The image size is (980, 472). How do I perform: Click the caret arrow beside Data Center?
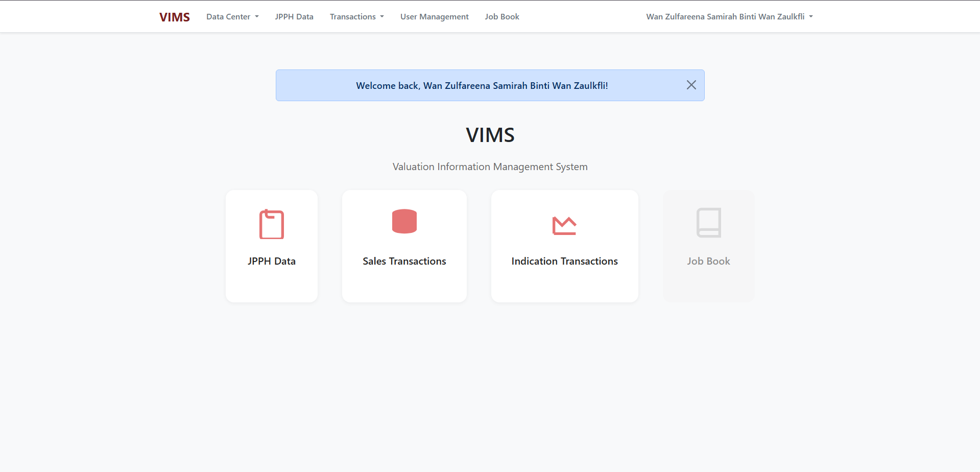pos(257,17)
